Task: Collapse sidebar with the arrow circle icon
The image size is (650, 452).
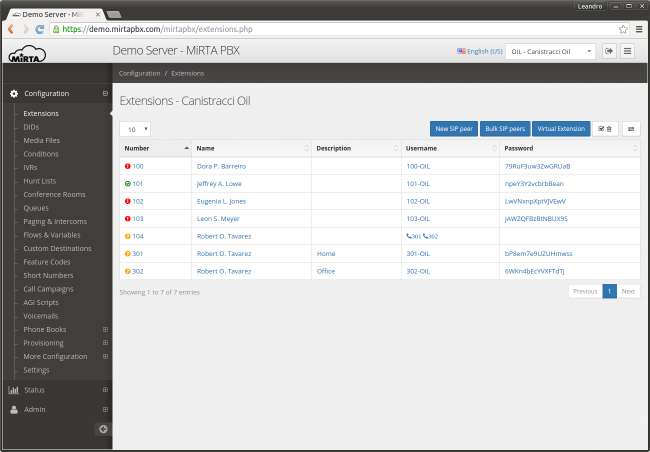Action: point(102,429)
